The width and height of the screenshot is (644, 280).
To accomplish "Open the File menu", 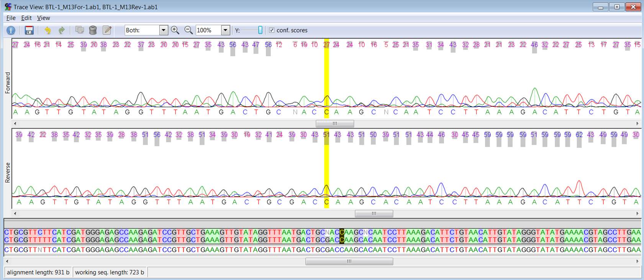I will pos(11,18).
